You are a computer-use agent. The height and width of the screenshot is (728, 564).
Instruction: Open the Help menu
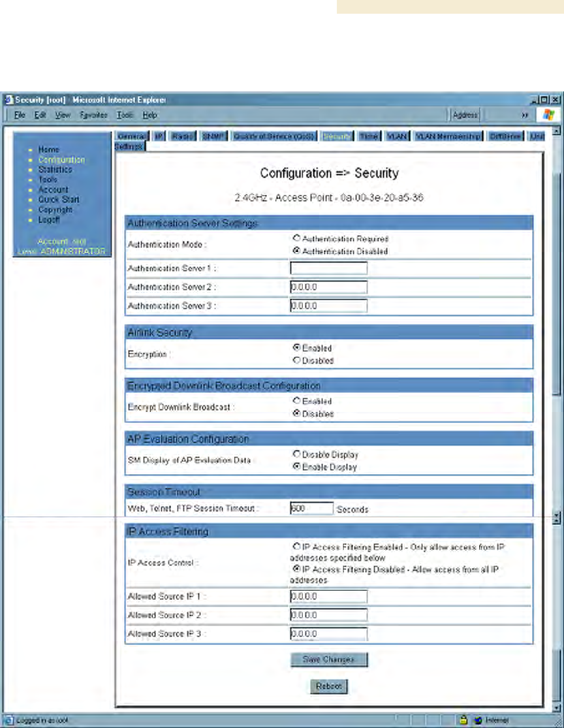(149, 115)
